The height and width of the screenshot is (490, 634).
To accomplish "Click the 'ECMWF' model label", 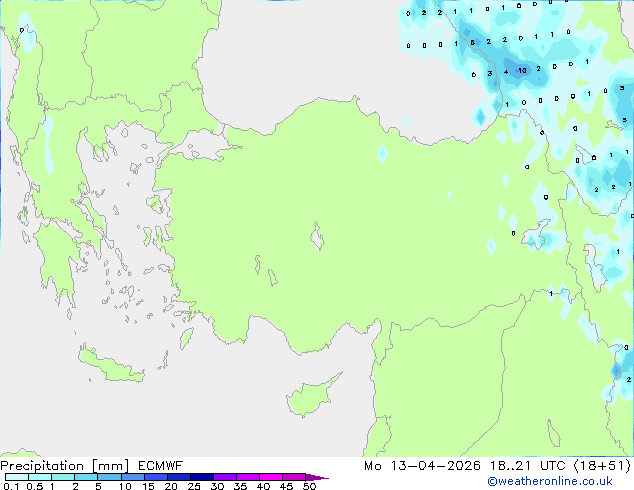I will point(161,466).
